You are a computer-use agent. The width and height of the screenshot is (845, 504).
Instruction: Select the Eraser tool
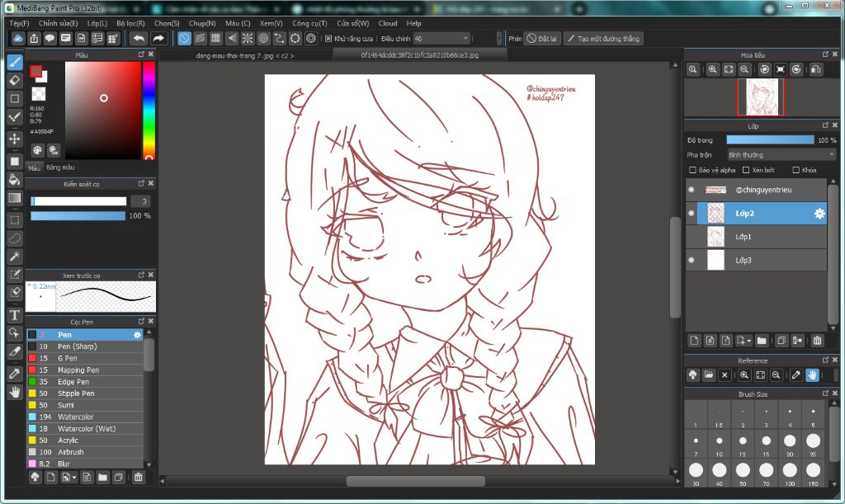coord(15,80)
